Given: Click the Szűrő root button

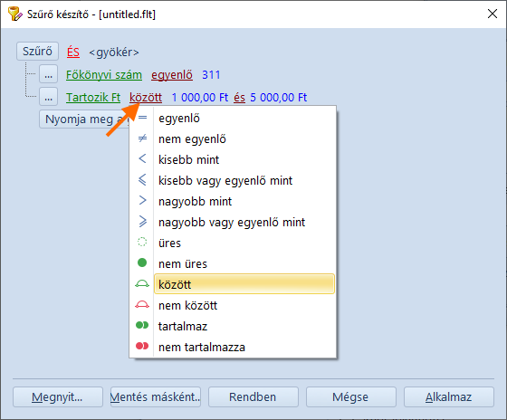Looking at the screenshot, I should [x=37, y=51].
